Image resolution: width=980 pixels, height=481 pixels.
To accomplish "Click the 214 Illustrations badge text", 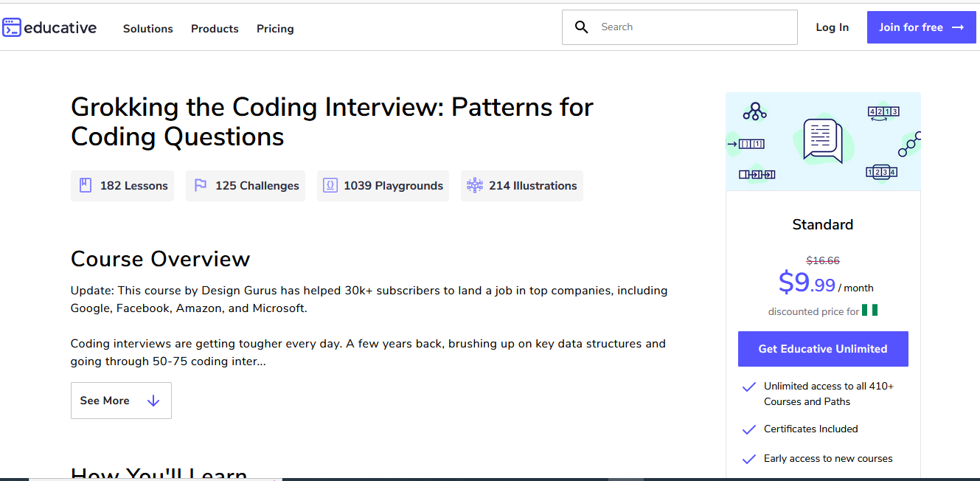I will (x=533, y=186).
